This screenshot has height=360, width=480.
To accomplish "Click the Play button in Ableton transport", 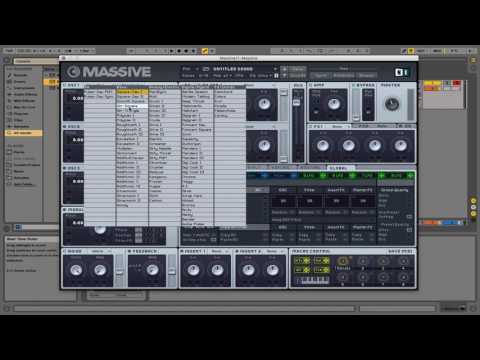I will [172, 51].
